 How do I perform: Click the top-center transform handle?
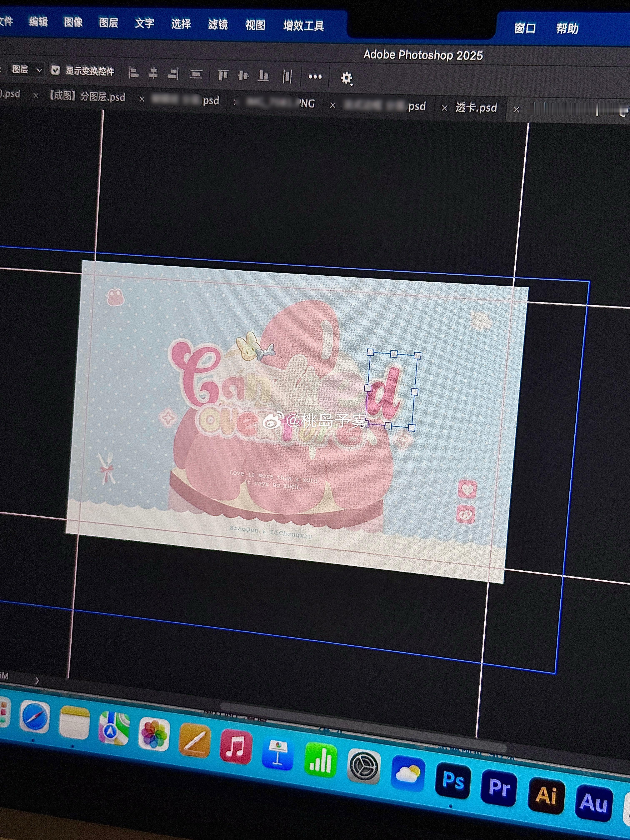[394, 354]
